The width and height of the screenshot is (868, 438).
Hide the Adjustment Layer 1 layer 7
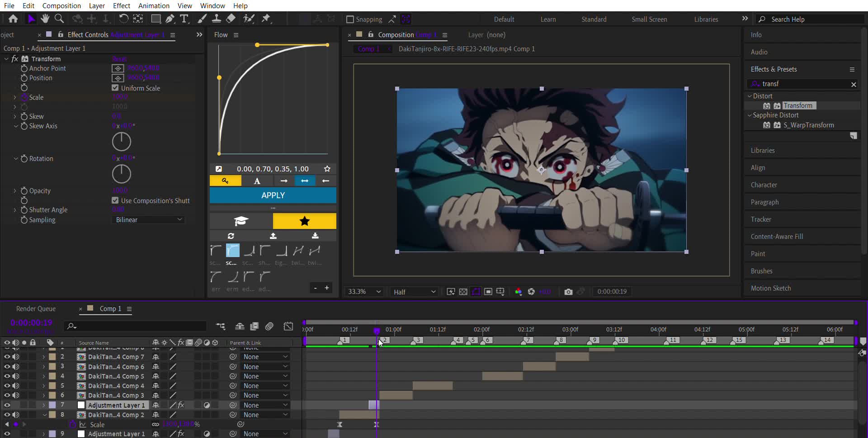[7, 405]
